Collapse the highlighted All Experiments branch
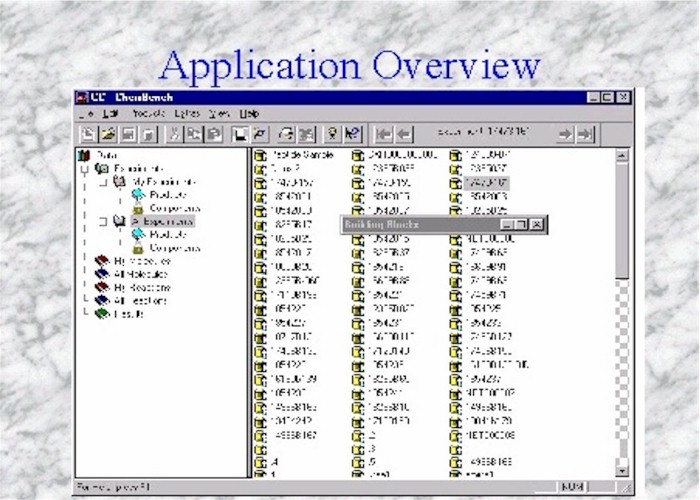Screen dimensions: 700x500 tap(102, 220)
